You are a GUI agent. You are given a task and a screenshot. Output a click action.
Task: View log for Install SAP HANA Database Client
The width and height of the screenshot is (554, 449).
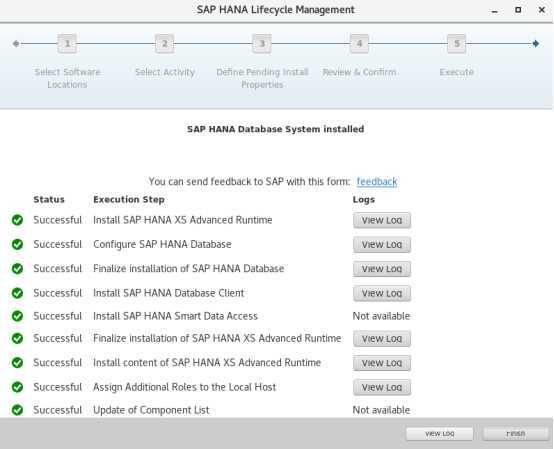(x=382, y=293)
